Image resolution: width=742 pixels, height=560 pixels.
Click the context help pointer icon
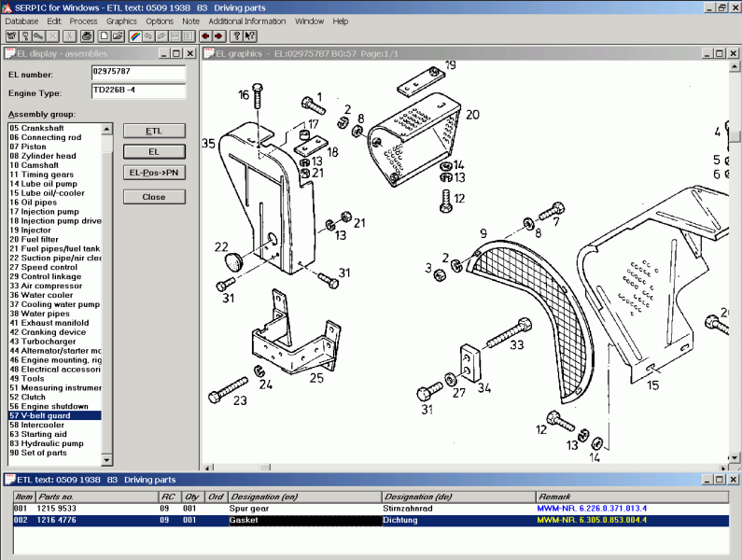point(250,36)
